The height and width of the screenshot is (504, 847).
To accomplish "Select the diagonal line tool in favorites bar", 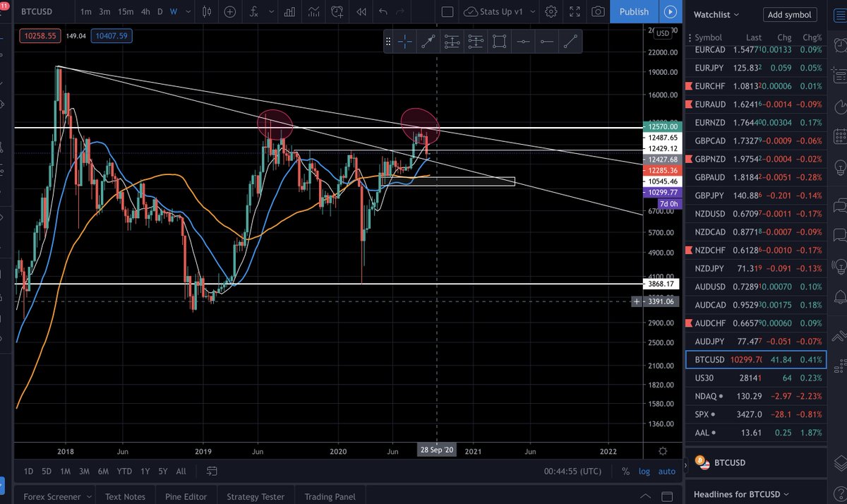I will tap(570, 42).
